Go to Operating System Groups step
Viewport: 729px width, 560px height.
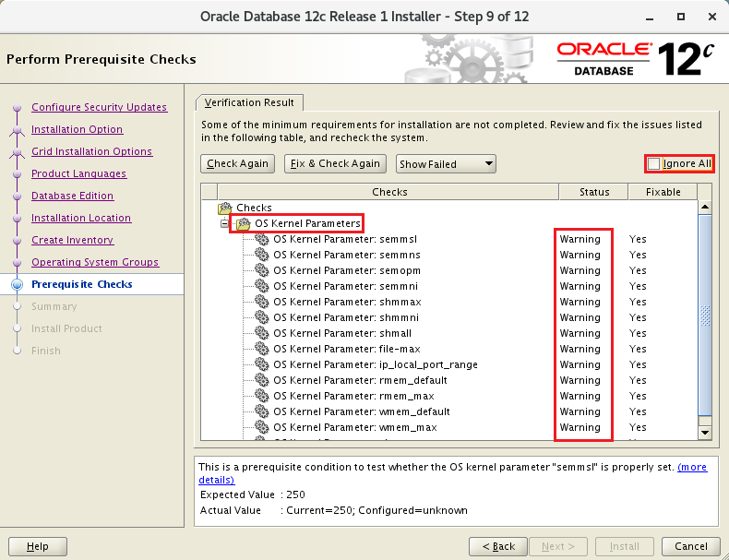click(95, 263)
